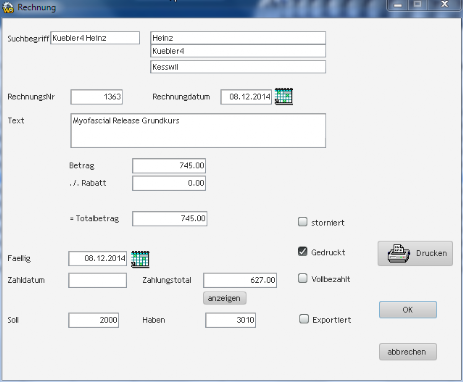Edit the Haben account field 3010
The width and height of the screenshot is (463, 382).
click(231, 320)
